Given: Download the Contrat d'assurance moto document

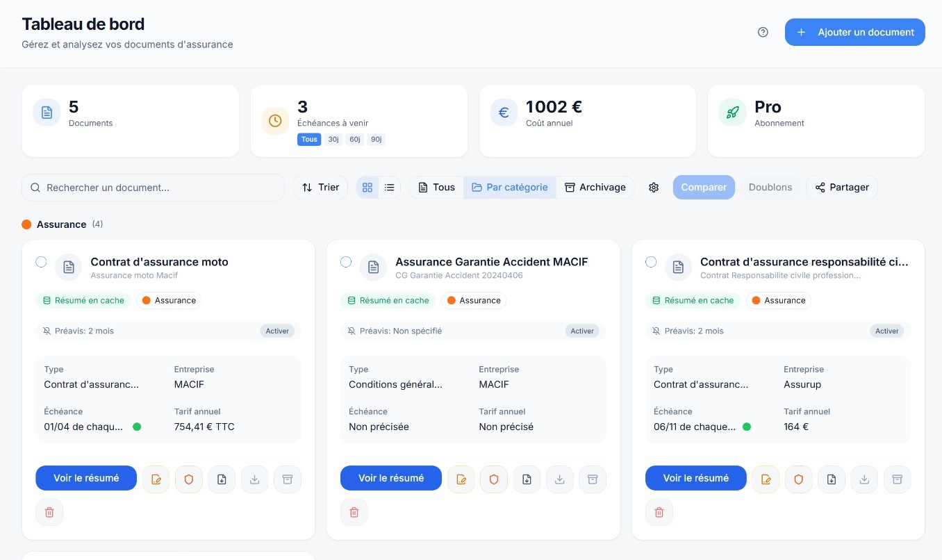Looking at the screenshot, I should click(x=255, y=479).
